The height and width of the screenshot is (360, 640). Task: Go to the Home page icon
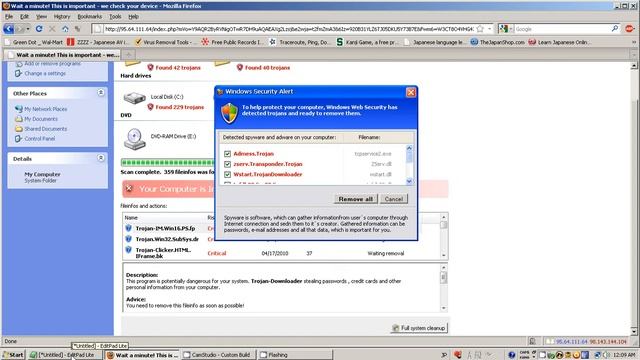(x=65, y=29)
